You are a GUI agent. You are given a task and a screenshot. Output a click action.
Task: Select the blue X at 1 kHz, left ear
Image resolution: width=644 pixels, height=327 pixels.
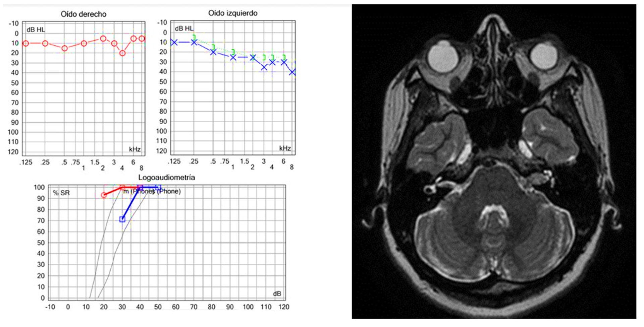[233, 57]
